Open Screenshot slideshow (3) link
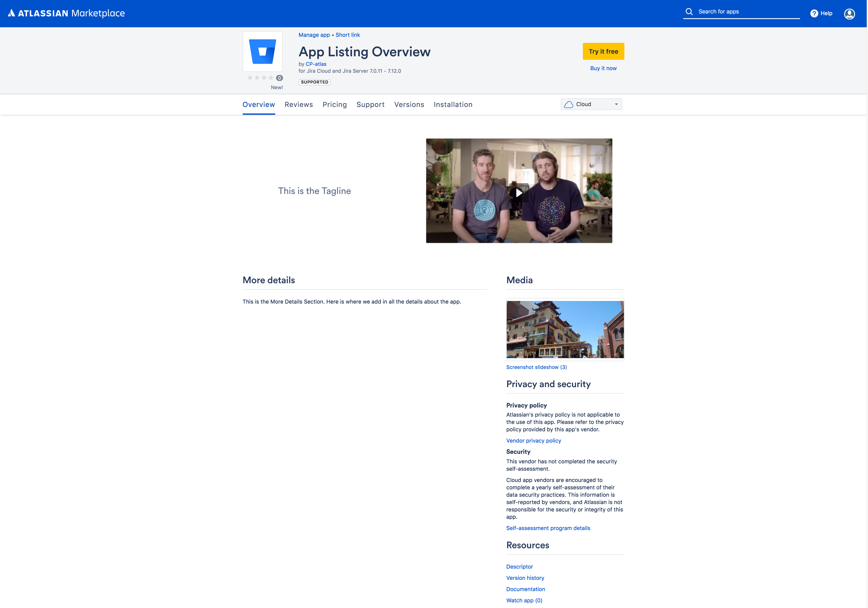This screenshot has width=868, height=608. coord(536,367)
